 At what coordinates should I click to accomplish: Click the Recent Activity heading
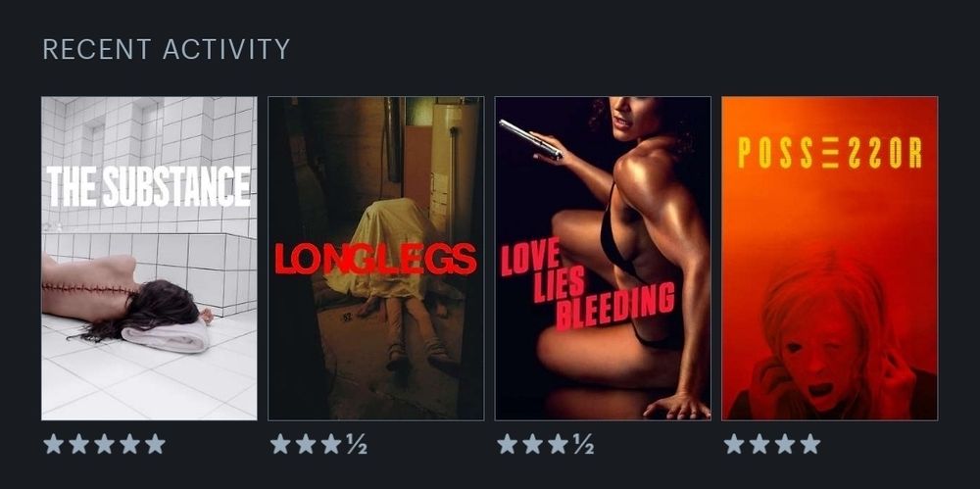point(167,49)
